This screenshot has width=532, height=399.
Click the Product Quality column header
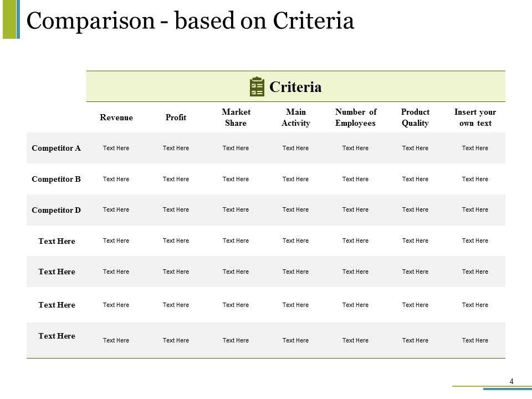click(415, 117)
